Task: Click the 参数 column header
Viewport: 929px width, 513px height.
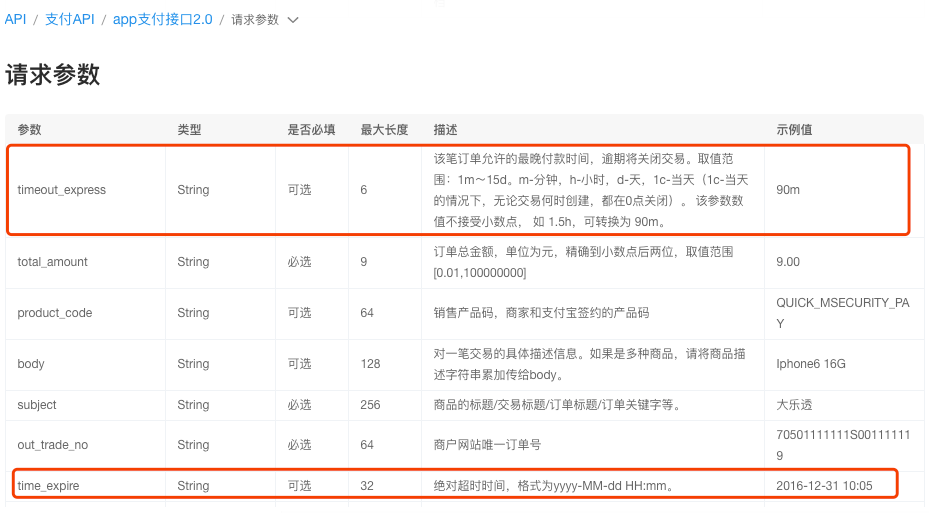Action: pyautogui.click(x=30, y=130)
